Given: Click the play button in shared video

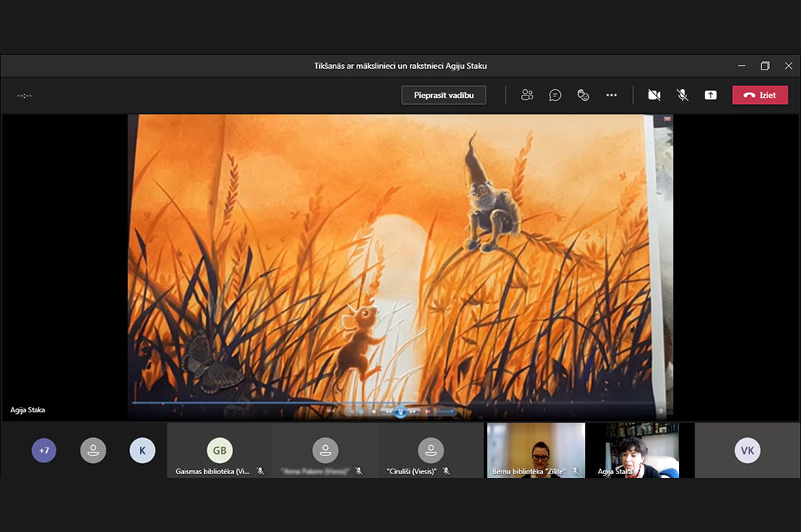Looking at the screenshot, I should 400,412.
